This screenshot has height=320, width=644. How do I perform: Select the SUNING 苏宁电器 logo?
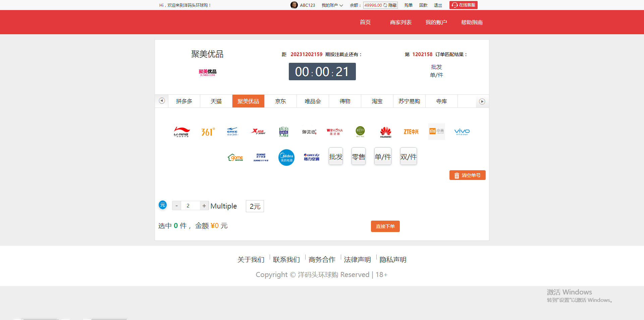[x=260, y=157]
